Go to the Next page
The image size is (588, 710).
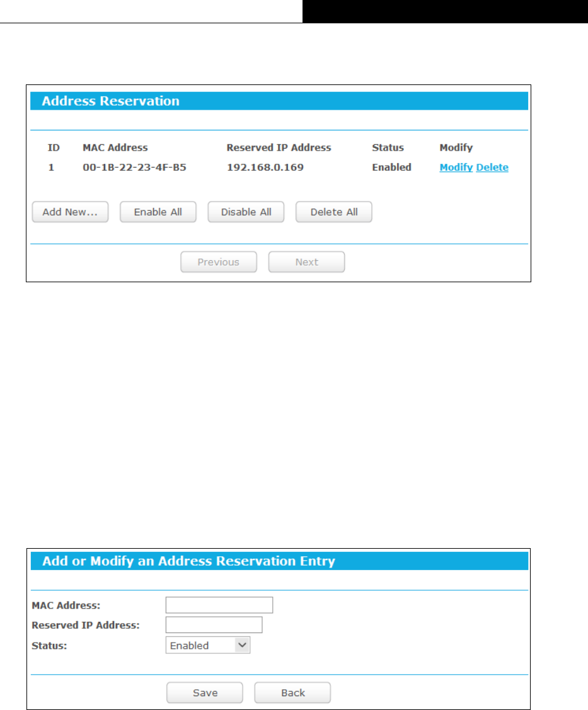[x=307, y=262]
